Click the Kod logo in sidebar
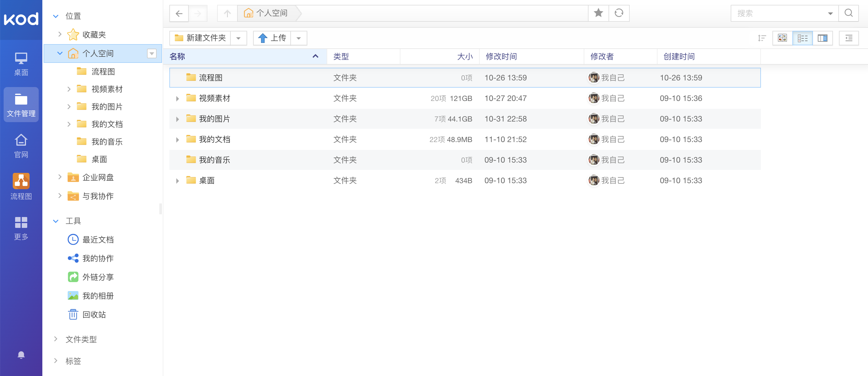This screenshot has height=376, width=868. coord(21,19)
